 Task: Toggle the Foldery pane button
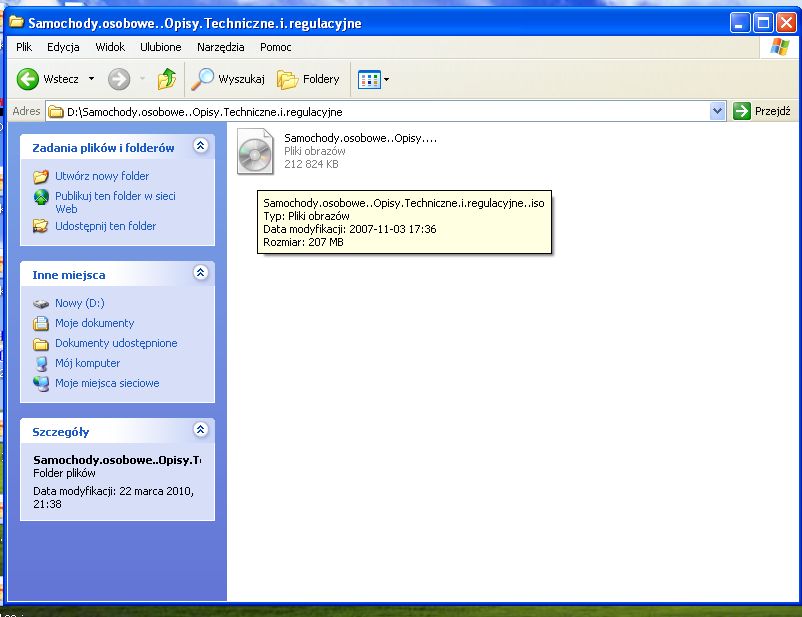pyautogui.click(x=308, y=79)
